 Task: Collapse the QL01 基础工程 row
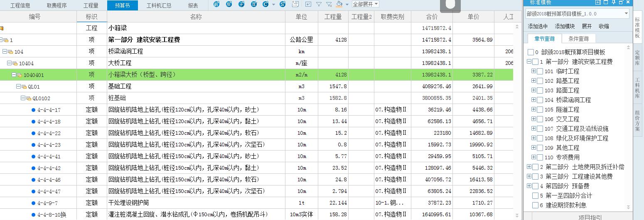18,87
